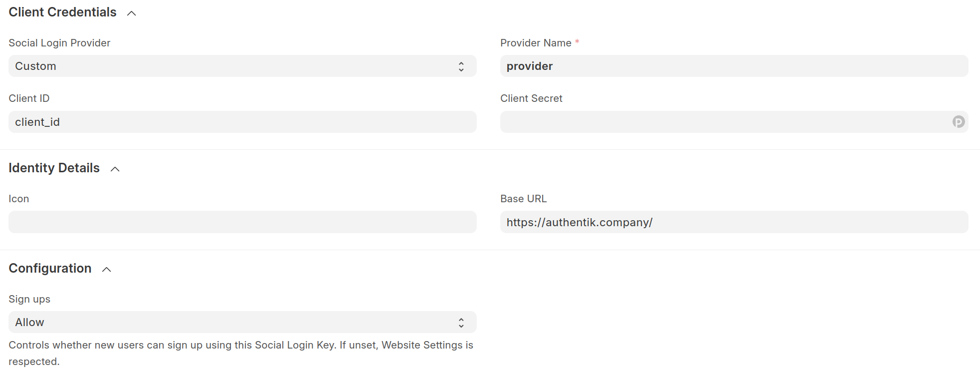Toggle the Client Credentials section heading
This screenshot has height=378, width=980.
pyautogui.click(x=62, y=12)
